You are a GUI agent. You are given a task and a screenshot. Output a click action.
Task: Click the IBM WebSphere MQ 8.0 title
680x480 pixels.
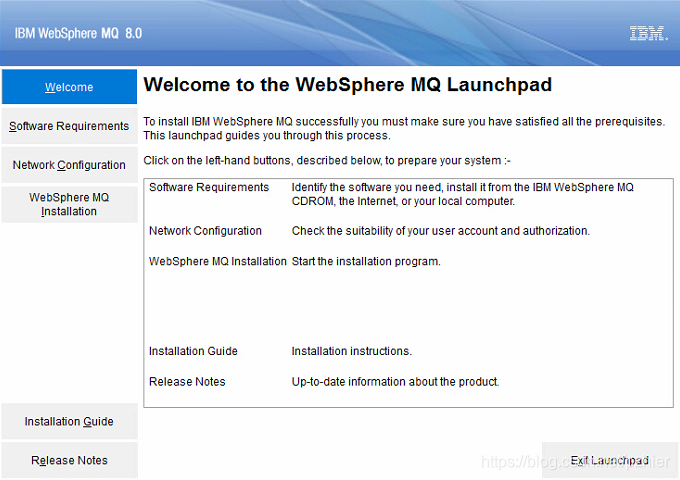(x=78, y=33)
